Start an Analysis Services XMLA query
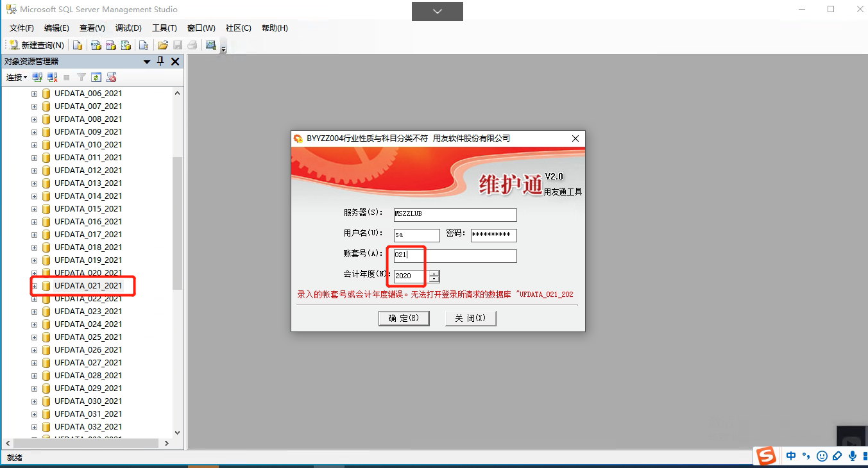868x468 pixels. (x=126, y=45)
